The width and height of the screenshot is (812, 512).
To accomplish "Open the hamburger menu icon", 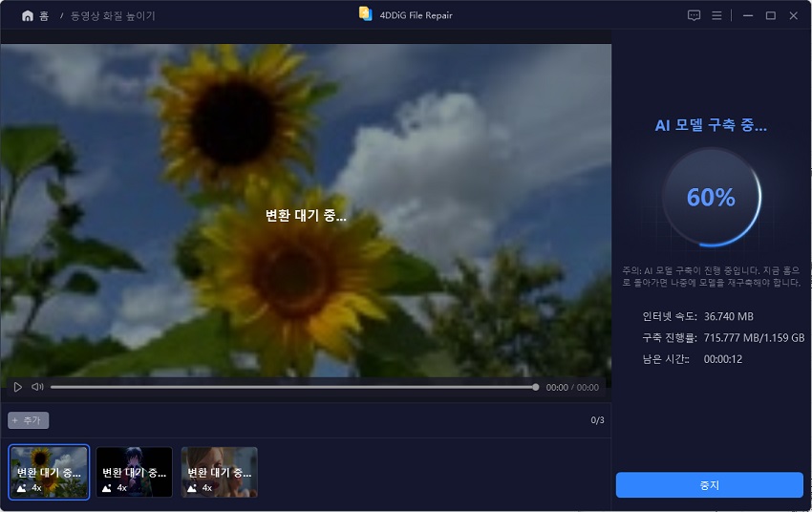I will [716, 15].
